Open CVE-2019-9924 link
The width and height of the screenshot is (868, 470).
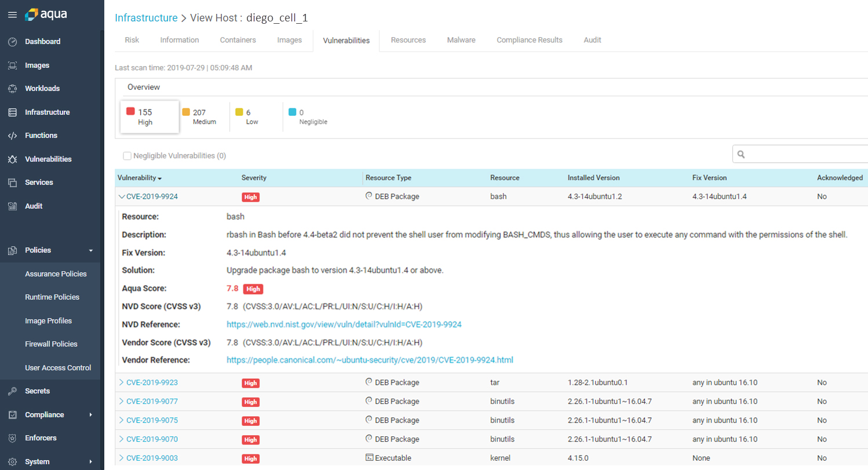[152, 196]
